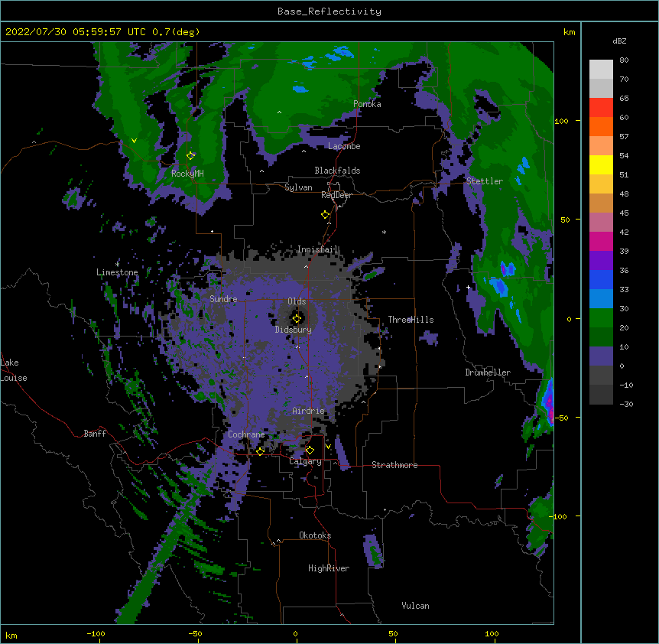The height and width of the screenshot is (644, 659).
Task: Click the 100 tick on vertical km axis
Action: pos(561,121)
